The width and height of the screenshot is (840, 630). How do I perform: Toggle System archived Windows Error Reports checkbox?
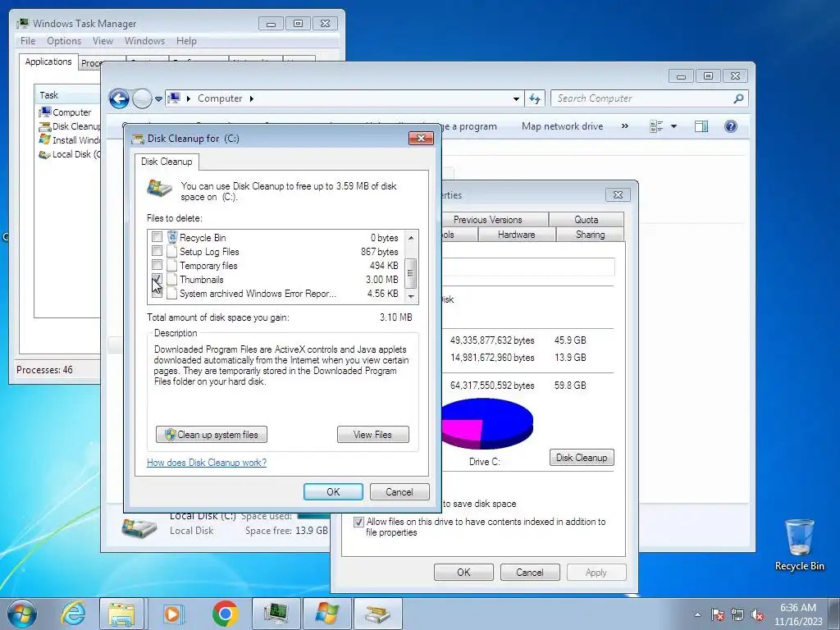click(157, 293)
